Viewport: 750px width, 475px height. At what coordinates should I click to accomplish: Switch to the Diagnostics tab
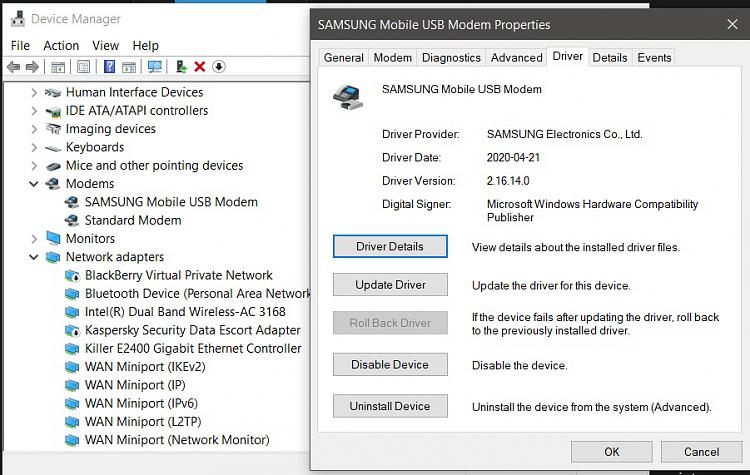[x=451, y=57]
